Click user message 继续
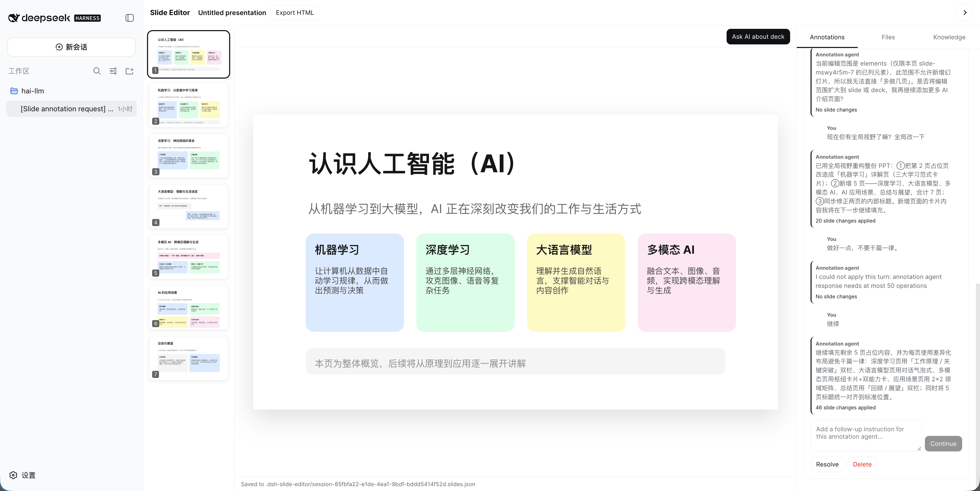Screen dimensions: 980x491 (x=833, y=324)
